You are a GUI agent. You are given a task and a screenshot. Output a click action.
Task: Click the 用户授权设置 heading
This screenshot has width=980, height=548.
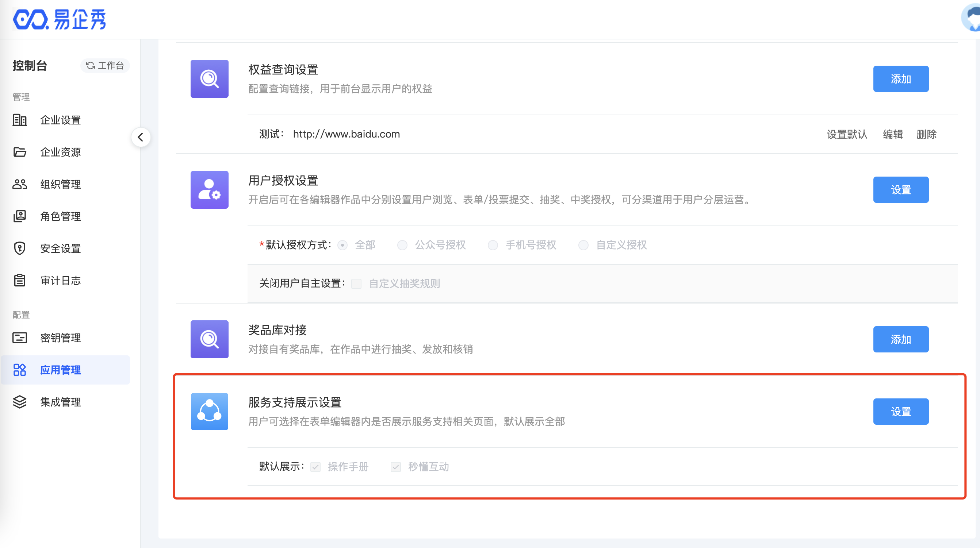[283, 181]
